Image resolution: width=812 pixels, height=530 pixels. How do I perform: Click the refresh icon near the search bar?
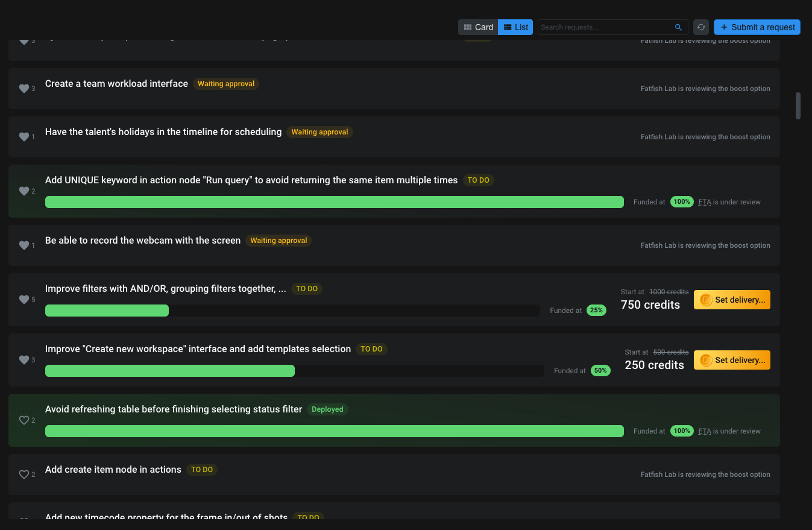pos(700,27)
